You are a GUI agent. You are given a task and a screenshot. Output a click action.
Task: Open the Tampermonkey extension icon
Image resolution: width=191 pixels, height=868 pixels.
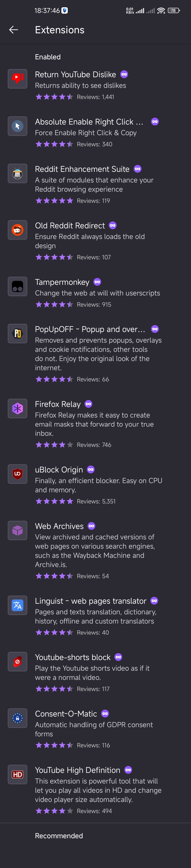click(x=18, y=286)
